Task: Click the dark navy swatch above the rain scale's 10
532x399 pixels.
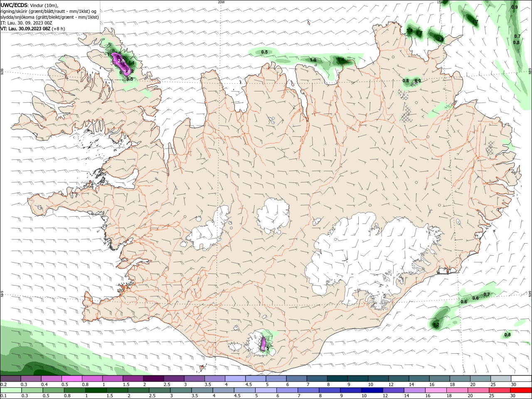Action: click(371, 390)
